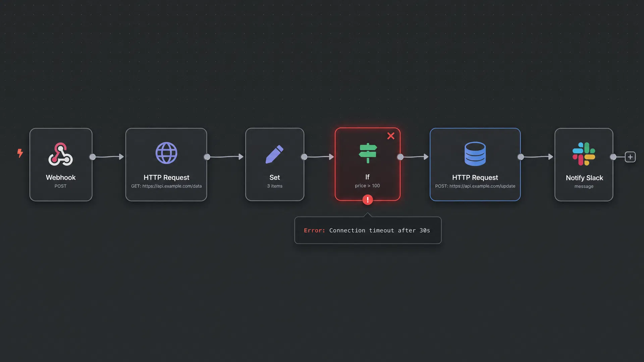The image size is (644, 362).
Task: Click the red X on the If node
Action: [391, 136]
